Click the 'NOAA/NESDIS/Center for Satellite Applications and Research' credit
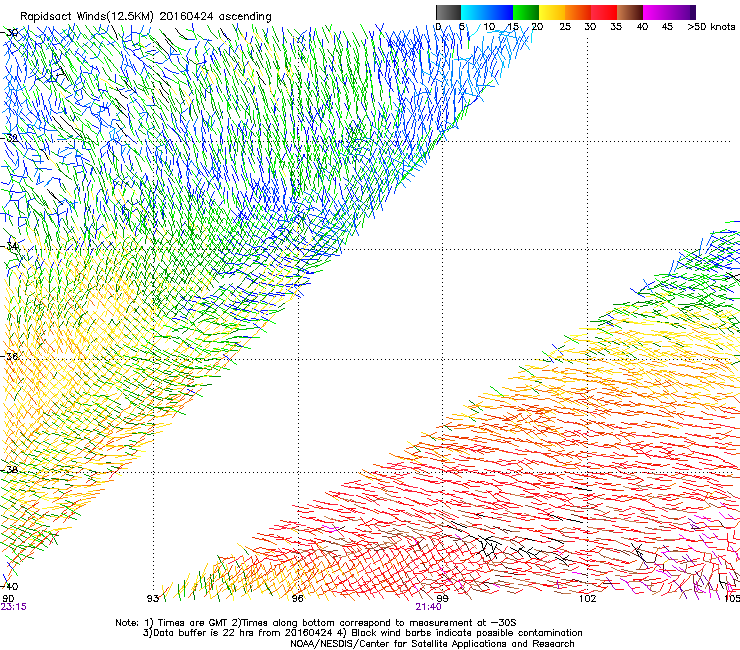Viewport: 740px width, 650px height. pyautogui.click(x=432, y=644)
